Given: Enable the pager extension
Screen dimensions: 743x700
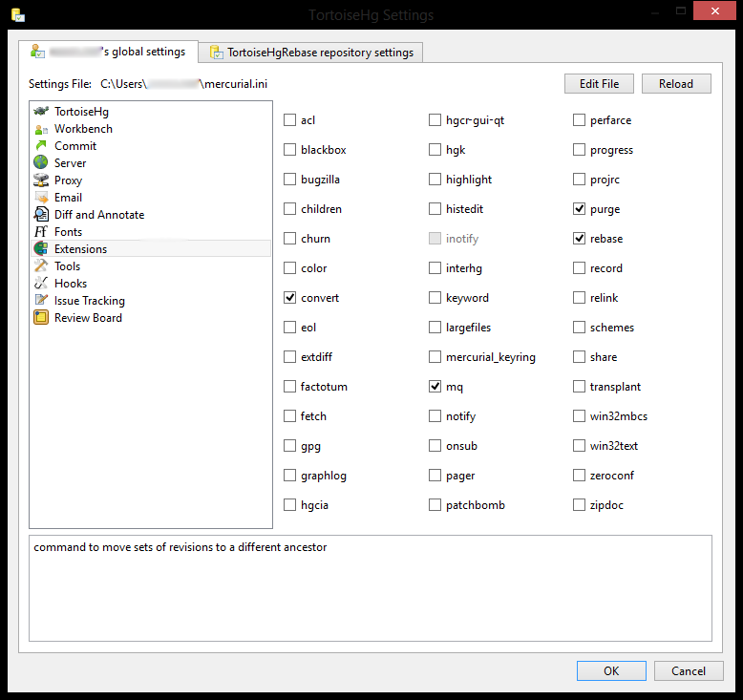Looking at the screenshot, I should pyautogui.click(x=435, y=476).
